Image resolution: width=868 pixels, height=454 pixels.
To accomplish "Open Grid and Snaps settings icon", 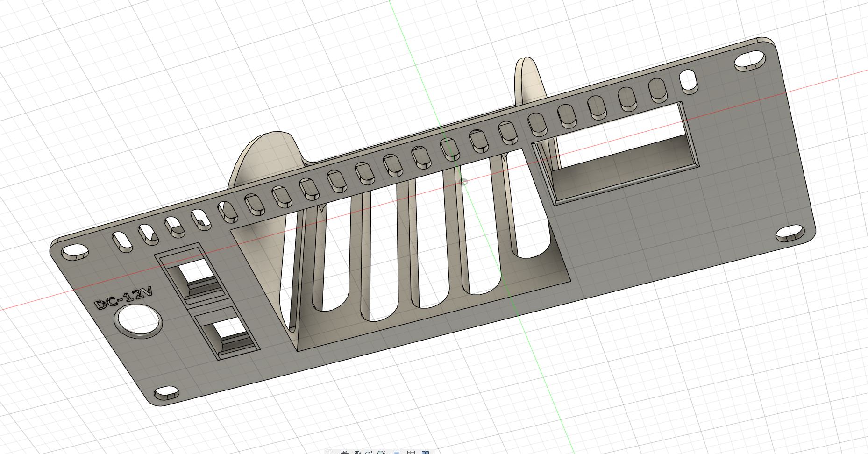I will point(411,452).
